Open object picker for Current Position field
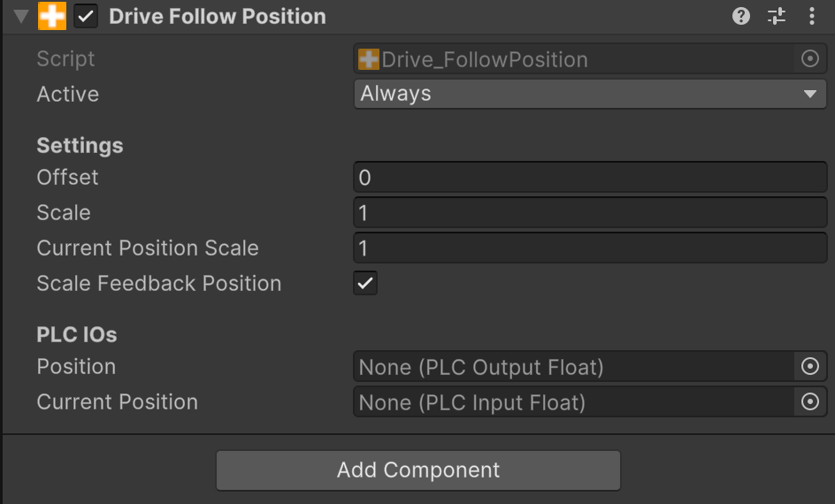 point(809,402)
